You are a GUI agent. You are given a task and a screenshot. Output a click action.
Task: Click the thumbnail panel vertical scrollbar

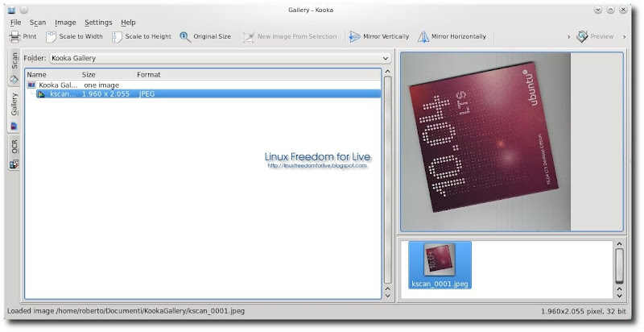click(x=619, y=266)
